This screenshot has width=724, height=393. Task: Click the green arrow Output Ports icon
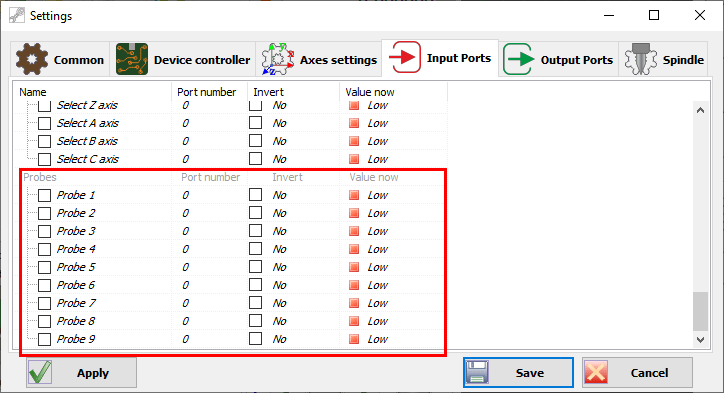click(518, 59)
